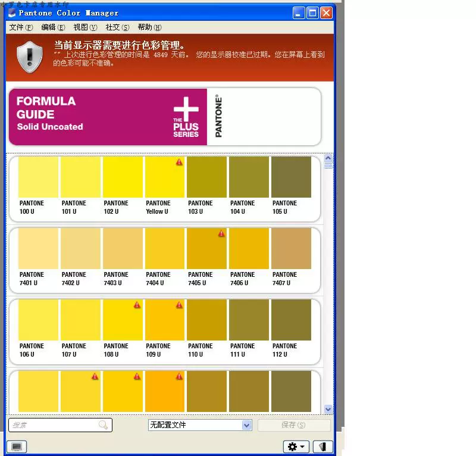This screenshot has width=476, height=456.
Task: Click the scrollbar down arrow
Action: pyautogui.click(x=328, y=409)
